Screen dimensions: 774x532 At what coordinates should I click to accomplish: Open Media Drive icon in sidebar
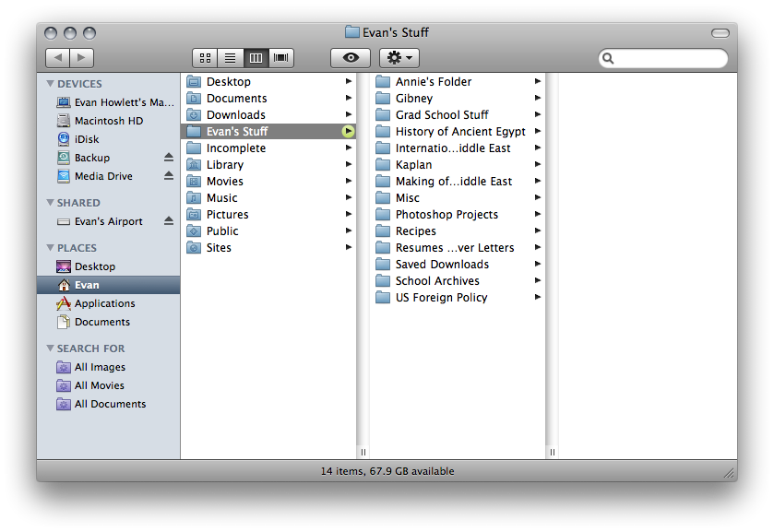(64, 176)
